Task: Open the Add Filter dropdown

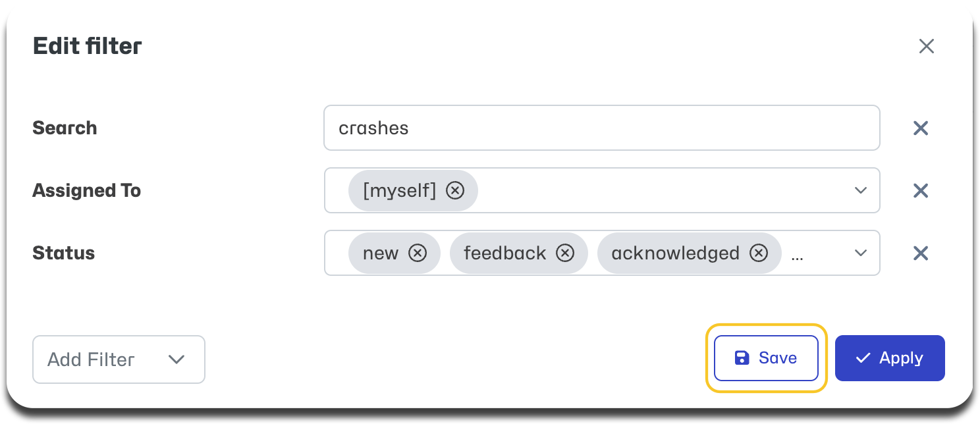Action: click(x=119, y=359)
